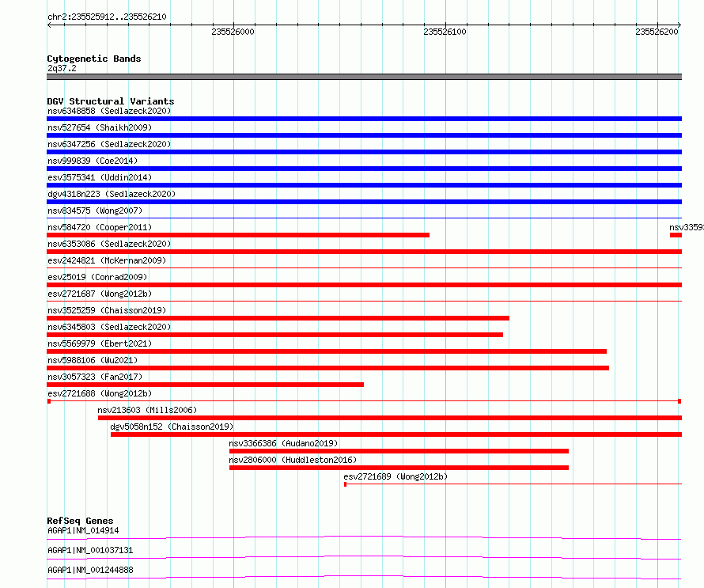Click the red bar under nsv5988106
This screenshot has height=588, width=704.
point(327,368)
